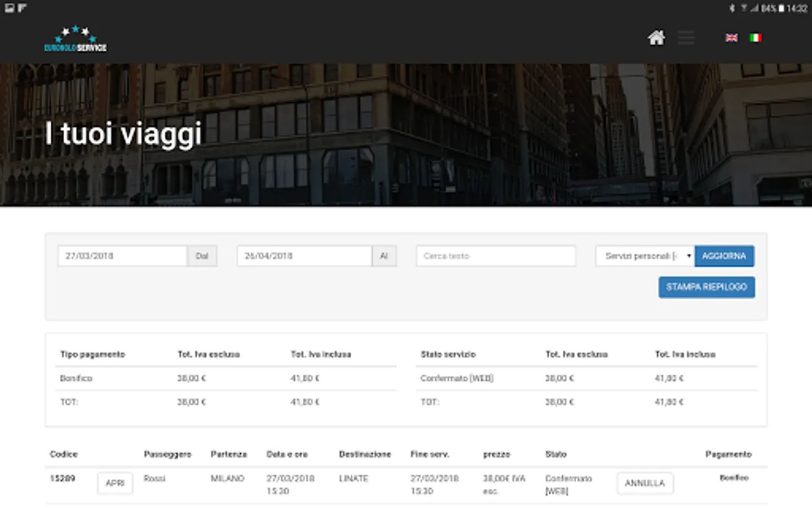Select the Data e ora column header
812x508 pixels.
click(x=287, y=454)
